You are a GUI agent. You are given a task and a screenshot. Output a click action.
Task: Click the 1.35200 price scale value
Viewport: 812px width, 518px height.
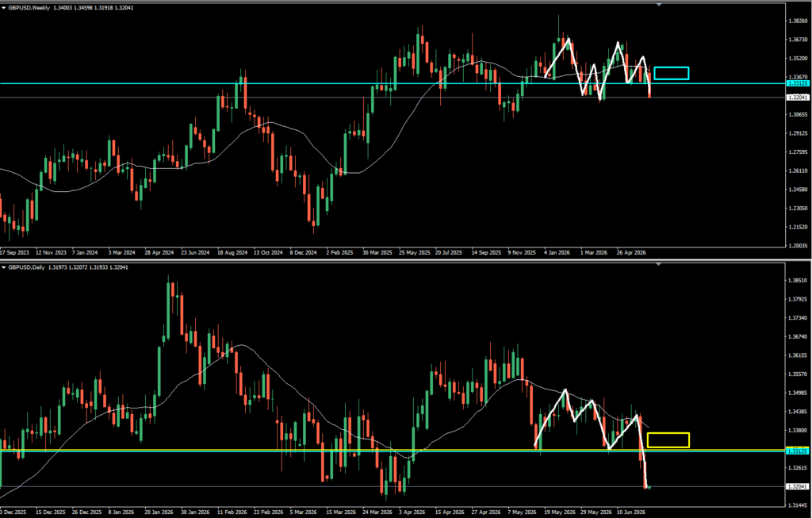tap(798, 59)
